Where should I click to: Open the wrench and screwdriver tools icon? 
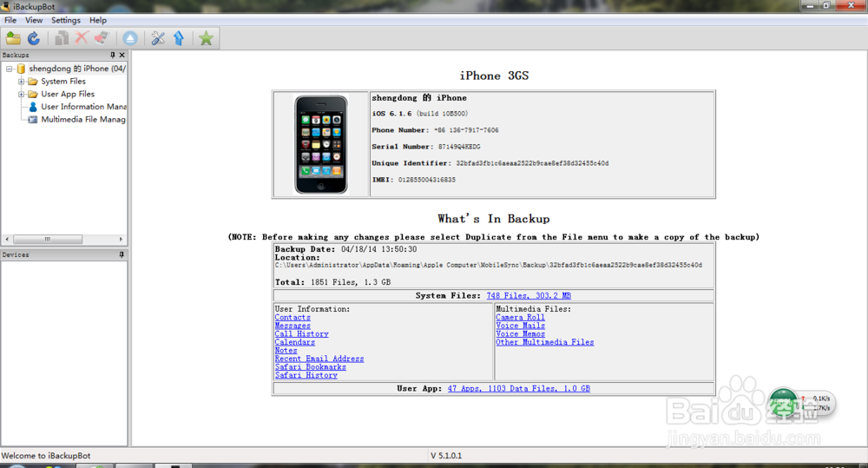click(158, 38)
